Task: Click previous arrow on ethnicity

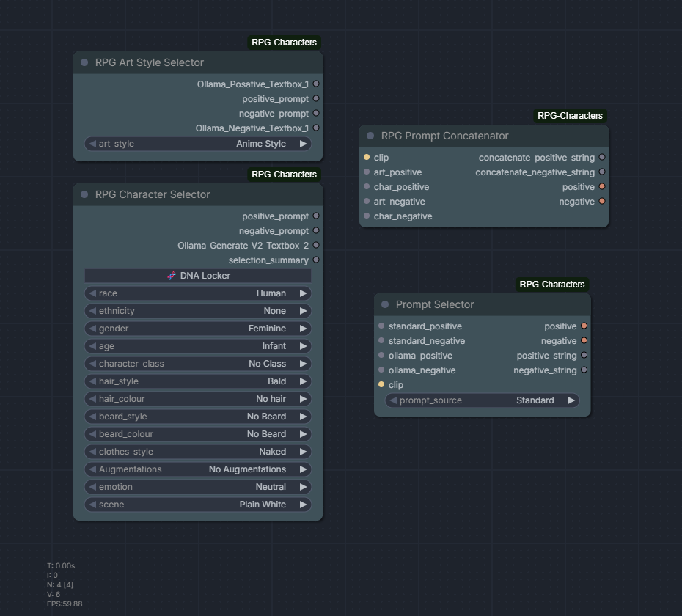Action: [92, 311]
